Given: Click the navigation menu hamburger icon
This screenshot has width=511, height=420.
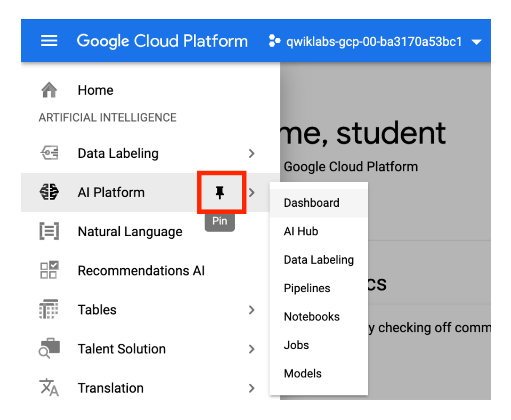Looking at the screenshot, I should click(x=49, y=41).
